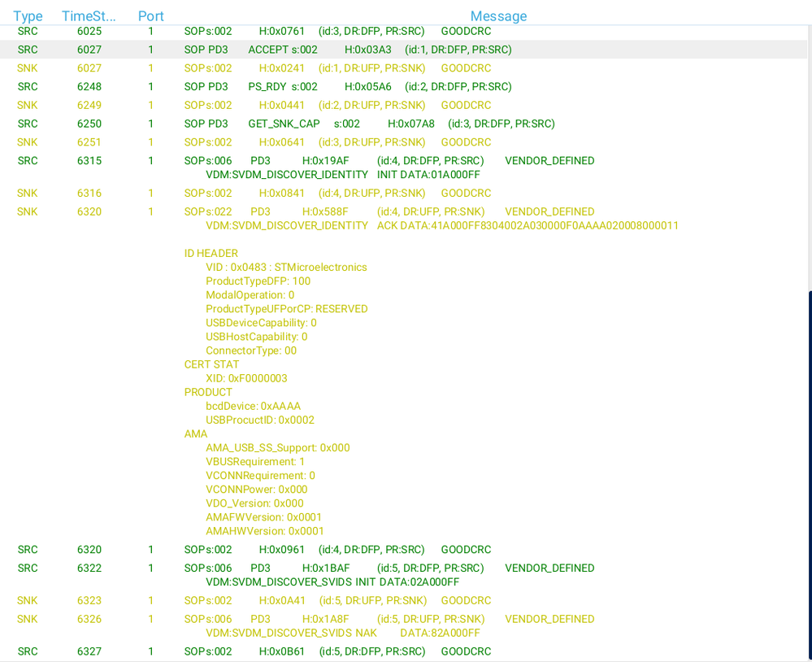The width and height of the screenshot is (812, 662).
Task: Click SVDM_DISCOVER_SVIDS NAK DATA:82A000FF line
Action: coord(343,633)
